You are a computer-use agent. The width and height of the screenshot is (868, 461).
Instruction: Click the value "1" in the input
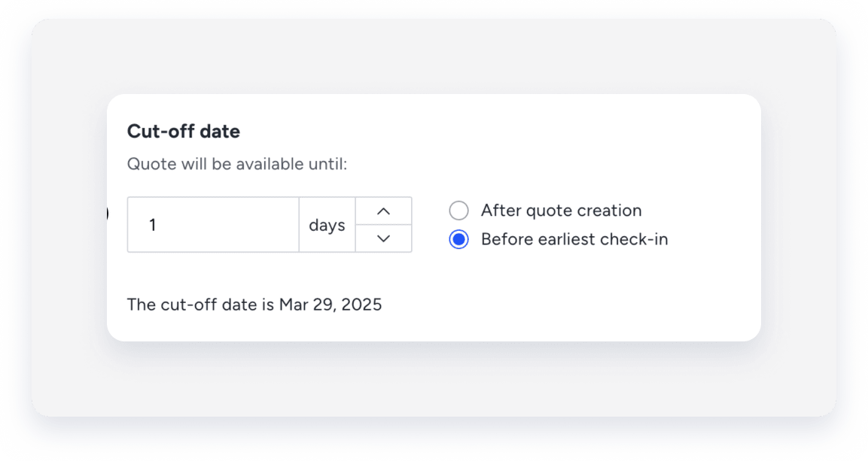[153, 225]
